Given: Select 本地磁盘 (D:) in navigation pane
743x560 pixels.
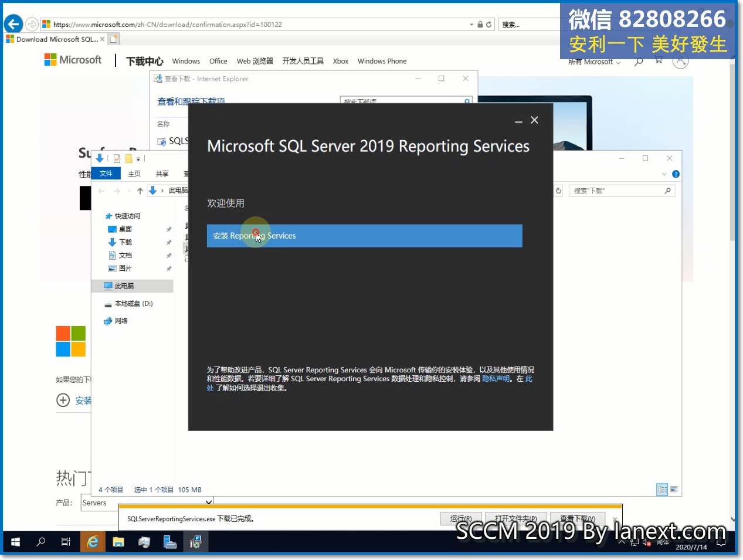Looking at the screenshot, I should pyautogui.click(x=133, y=304).
